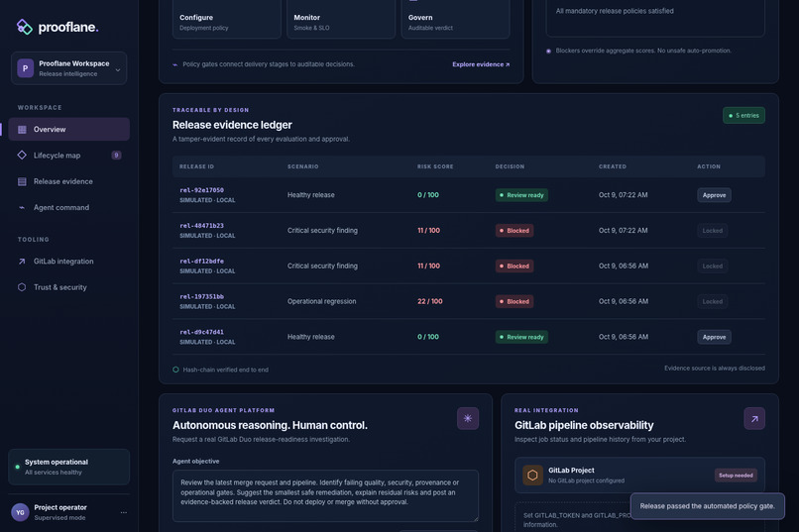Click the System operational status card
The width and height of the screenshot is (799, 532).
[x=68, y=467]
